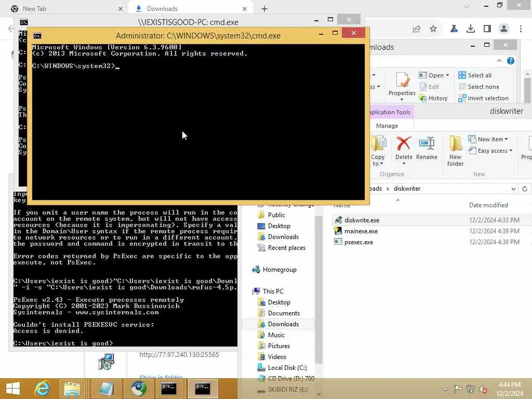Screen dimensions: 532x399
Task: Switch to Chrome via taskbar icon
Action: coord(138,389)
